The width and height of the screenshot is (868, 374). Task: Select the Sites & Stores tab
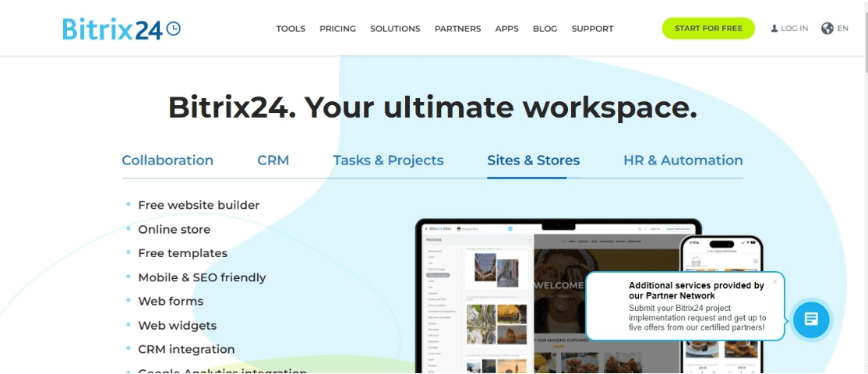click(x=534, y=161)
